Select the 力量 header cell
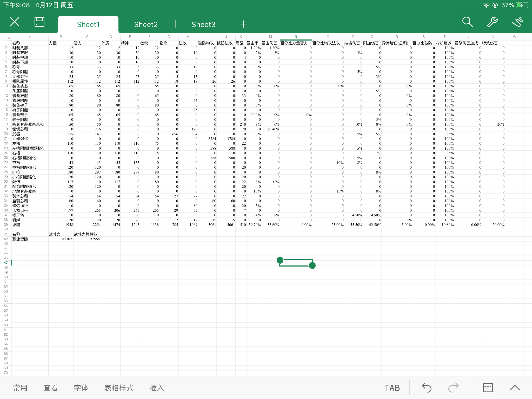This screenshot has height=399, width=532. tap(61, 43)
